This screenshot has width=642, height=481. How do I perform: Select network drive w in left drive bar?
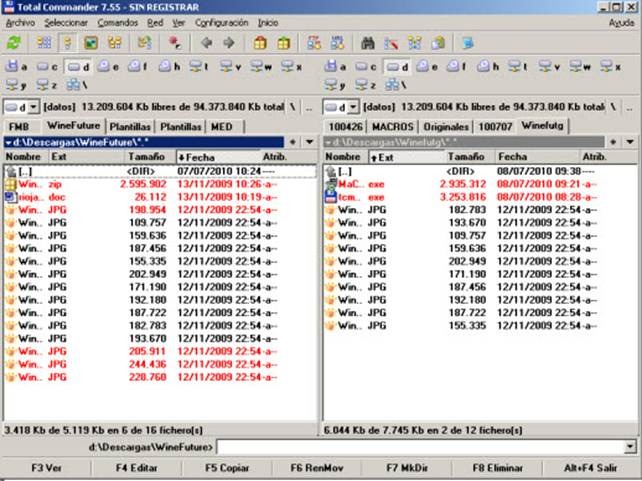point(261,66)
